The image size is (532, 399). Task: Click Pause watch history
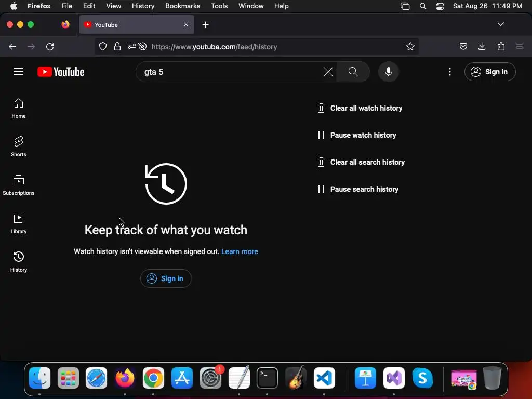[356, 135]
